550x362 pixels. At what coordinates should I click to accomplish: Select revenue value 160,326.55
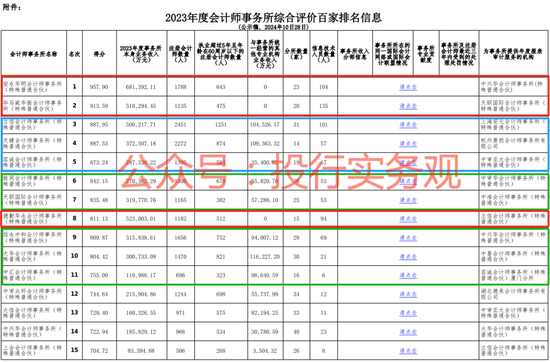click(141, 313)
